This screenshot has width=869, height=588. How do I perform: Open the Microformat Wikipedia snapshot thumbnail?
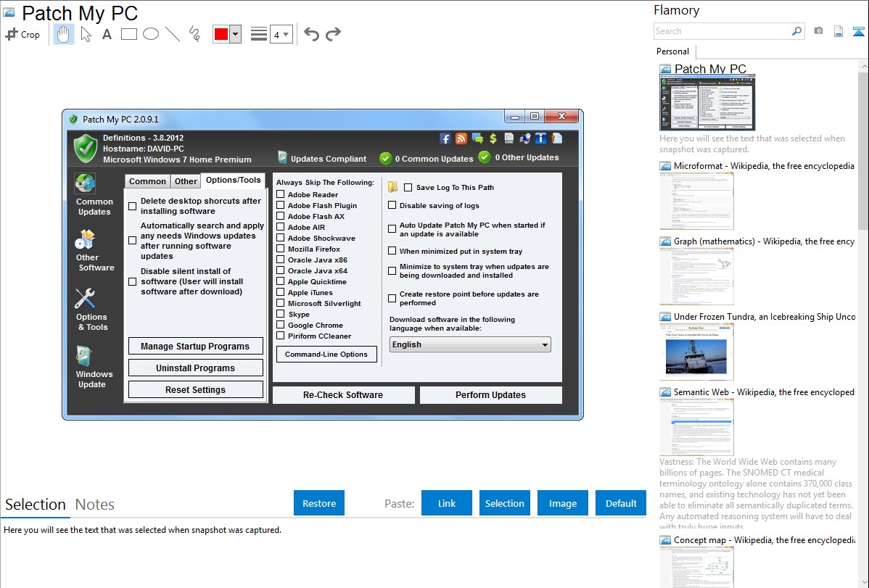pos(696,201)
